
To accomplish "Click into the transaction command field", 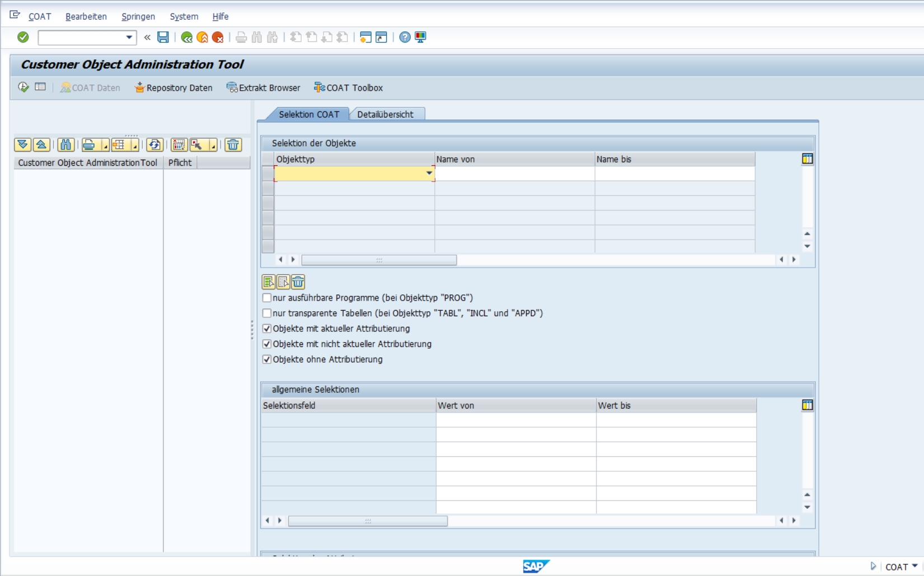I will [x=82, y=38].
